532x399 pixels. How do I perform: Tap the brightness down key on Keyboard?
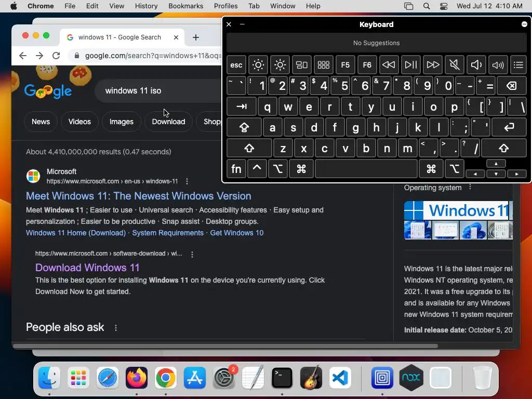point(258,65)
